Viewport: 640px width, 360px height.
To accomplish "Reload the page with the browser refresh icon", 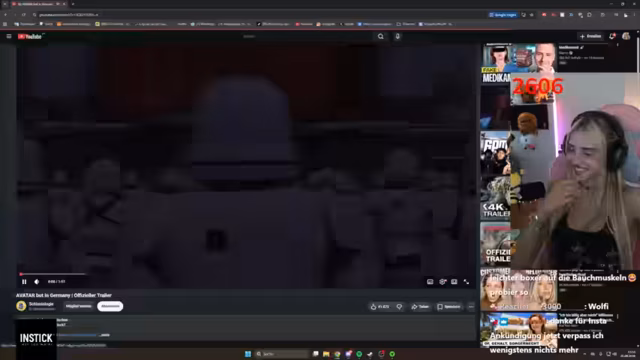I will point(24,15).
